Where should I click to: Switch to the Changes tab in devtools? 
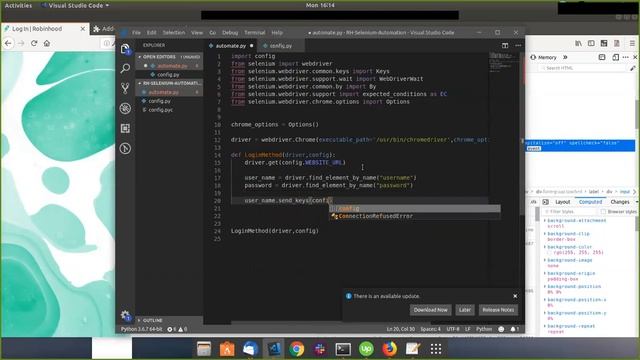click(x=620, y=202)
